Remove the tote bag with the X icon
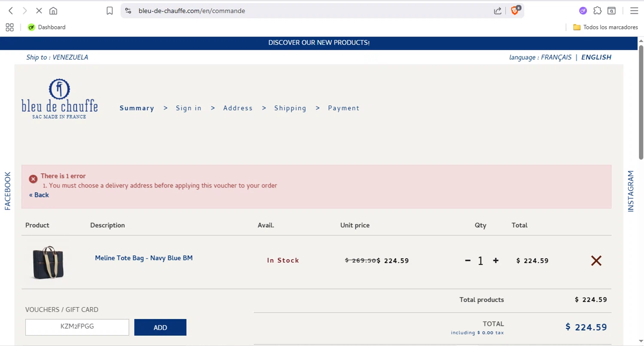Viewport: 644px width, 346px height. [596, 260]
